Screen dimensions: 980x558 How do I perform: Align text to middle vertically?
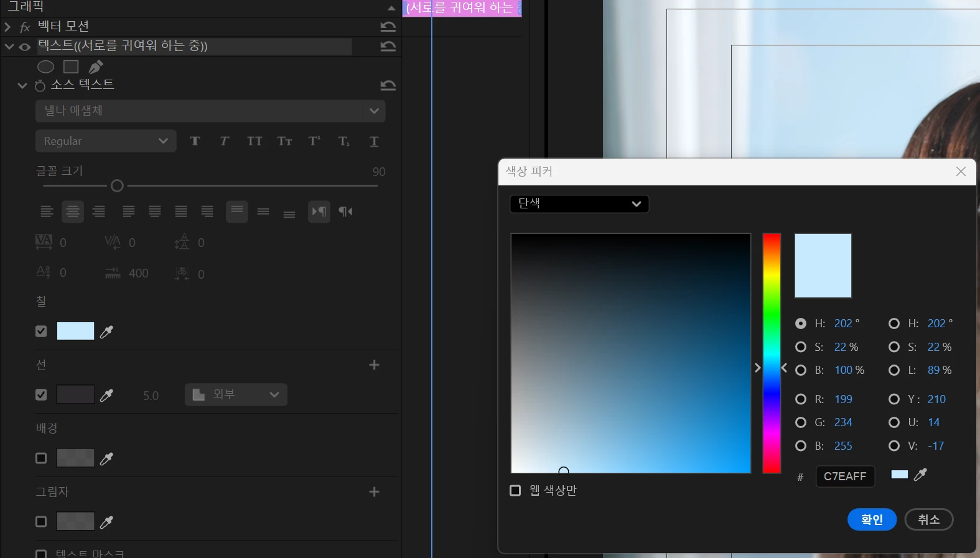(263, 212)
